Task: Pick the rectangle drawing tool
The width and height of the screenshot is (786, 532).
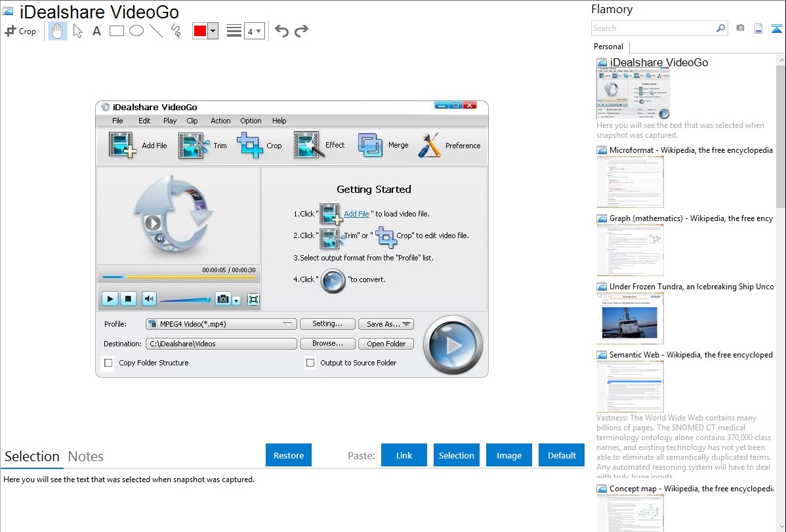Action: [x=116, y=31]
